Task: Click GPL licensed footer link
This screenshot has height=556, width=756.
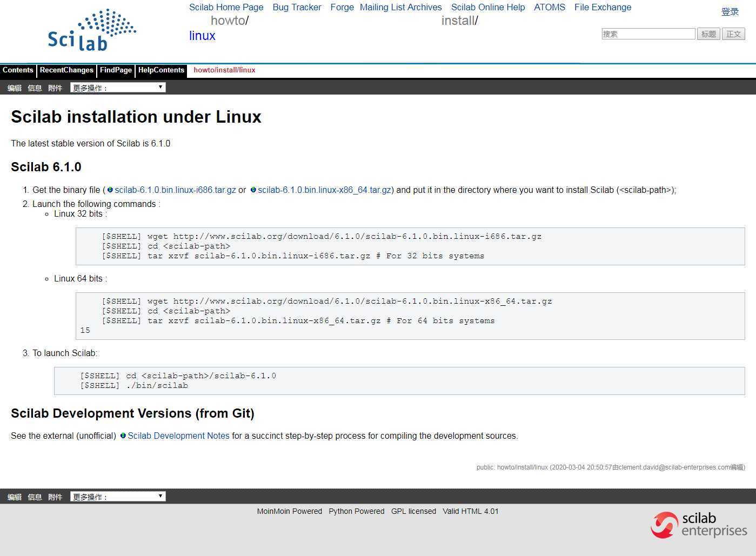Action: 413,511
